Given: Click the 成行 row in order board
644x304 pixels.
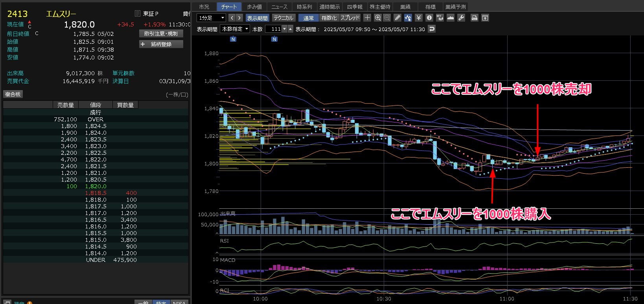Looking at the screenshot, I should tap(96, 112).
